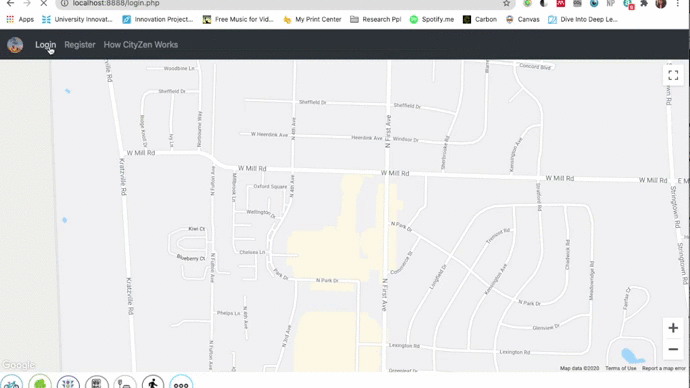
Task: Click the red extension icon in toolbar
Action: tap(561, 4)
